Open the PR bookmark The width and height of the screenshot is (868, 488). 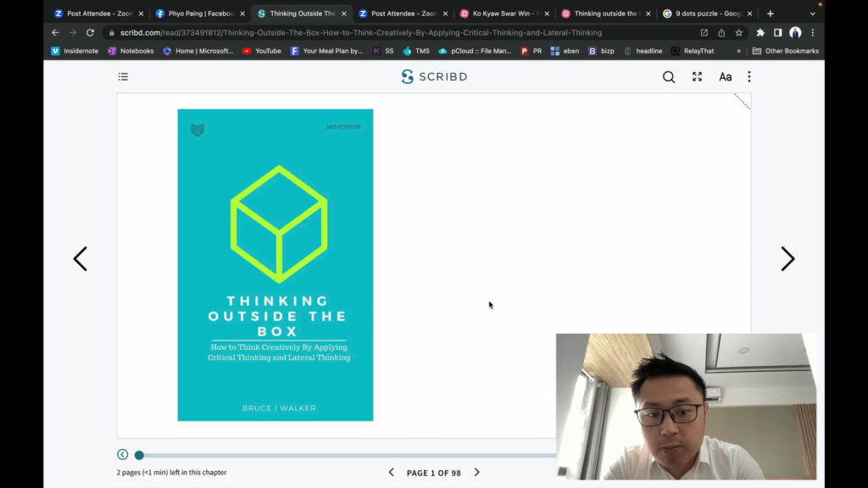coord(531,51)
